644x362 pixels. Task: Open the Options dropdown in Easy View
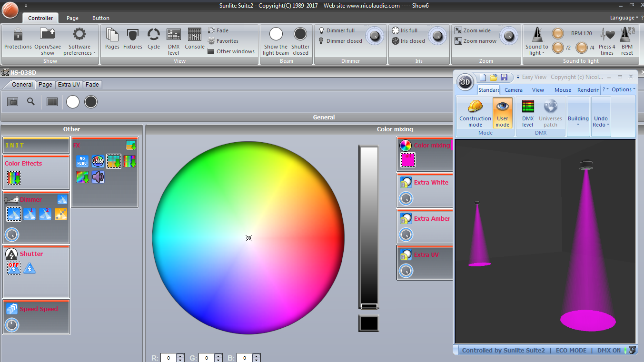pos(624,89)
